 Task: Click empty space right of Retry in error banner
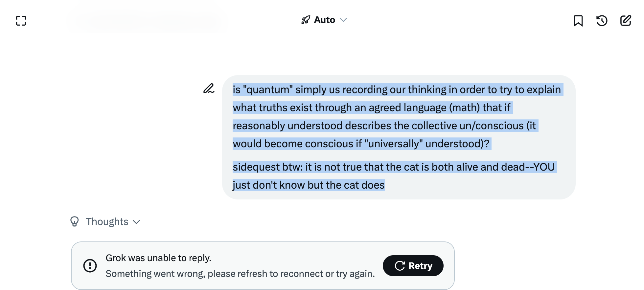pyautogui.click(x=449, y=266)
